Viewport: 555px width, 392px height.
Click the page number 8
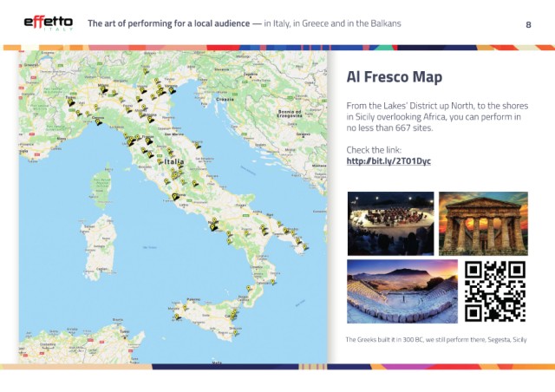529,24
